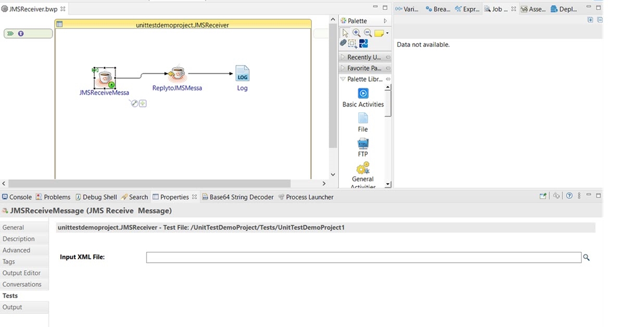Open Properties view menu (three dots)
Screen dimensions: 644x327
(x=579, y=196)
